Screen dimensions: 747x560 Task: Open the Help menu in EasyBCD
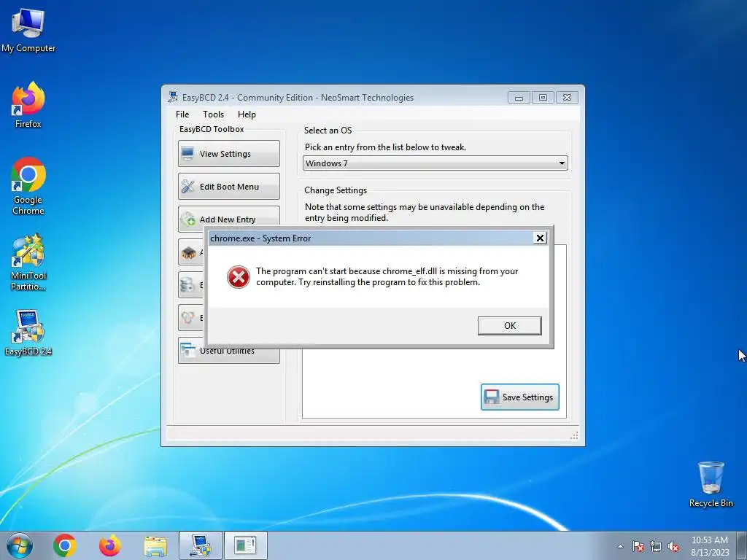click(x=247, y=114)
